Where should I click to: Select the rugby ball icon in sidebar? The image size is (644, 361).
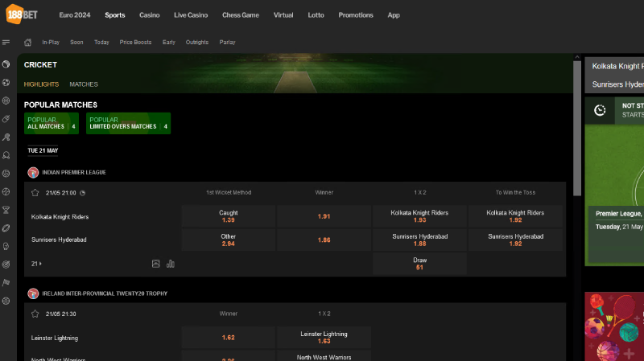coord(6,228)
